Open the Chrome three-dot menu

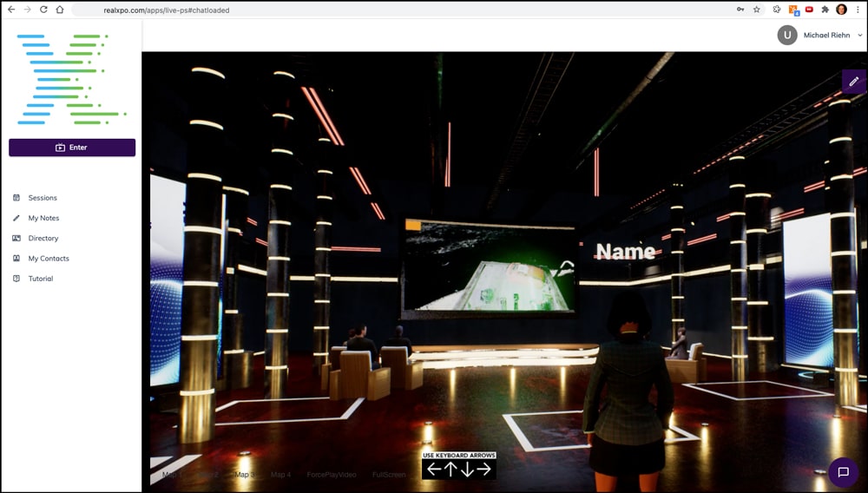[x=858, y=10]
